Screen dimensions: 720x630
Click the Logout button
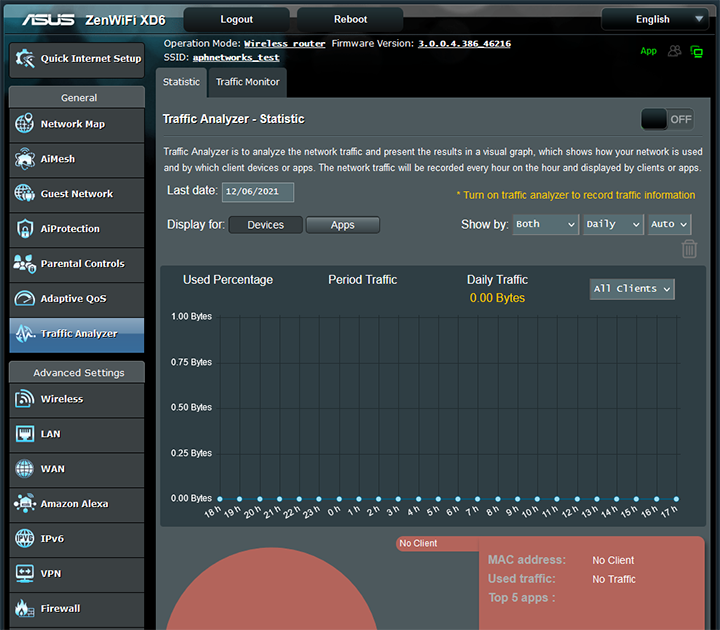[x=237, y=19]
